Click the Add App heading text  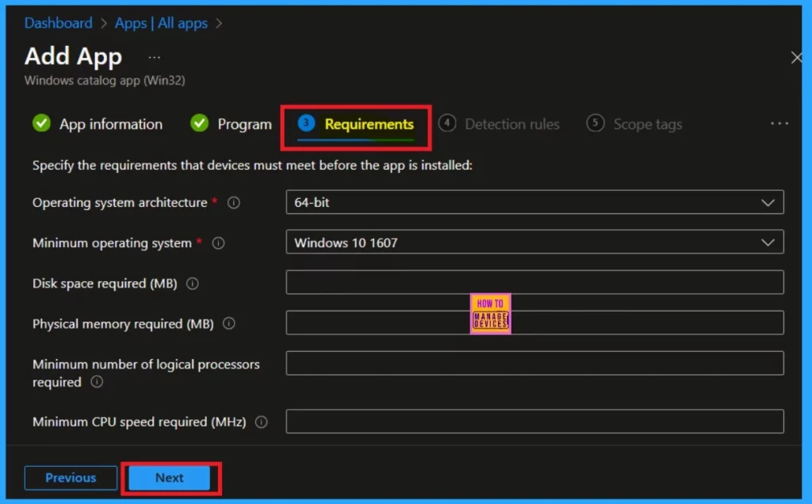(x=73, y=56)
